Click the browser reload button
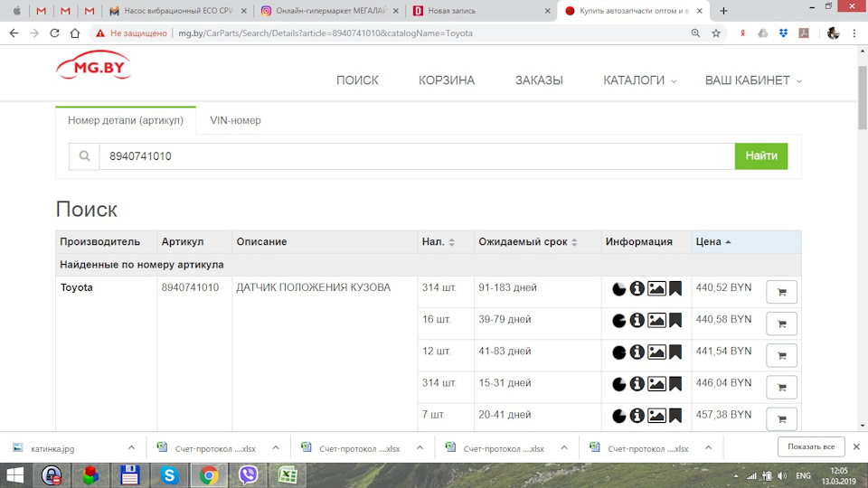The height and width of the screenshot is (488, 868). tap(54, 33)
